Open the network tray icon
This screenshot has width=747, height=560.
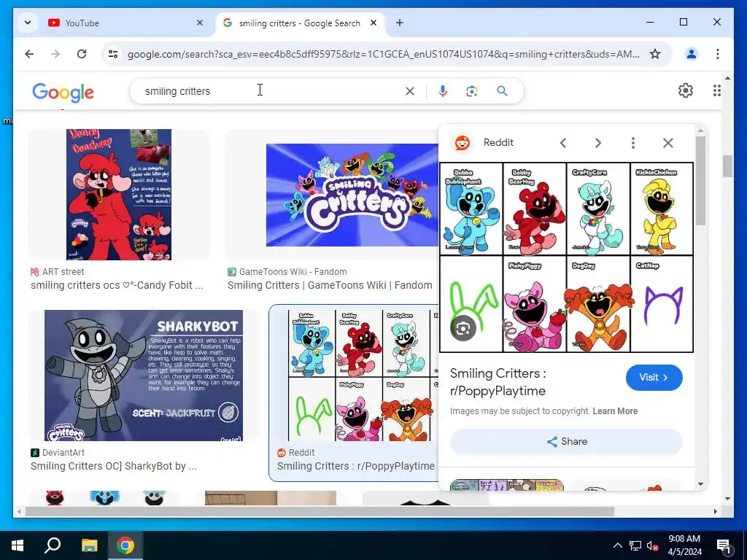click(635, 545)
